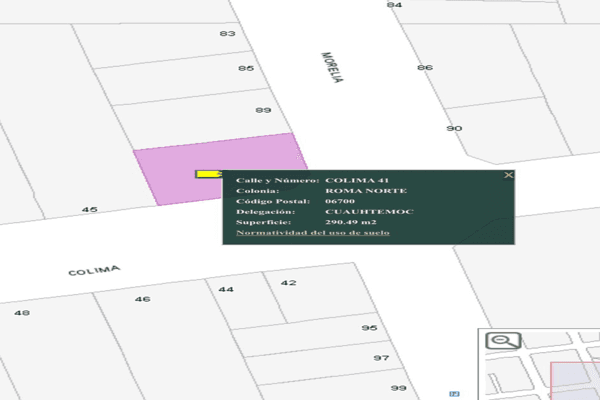600x400 pixels.
Task: Select lot number 45 on Colima
Action: (90, 209)
